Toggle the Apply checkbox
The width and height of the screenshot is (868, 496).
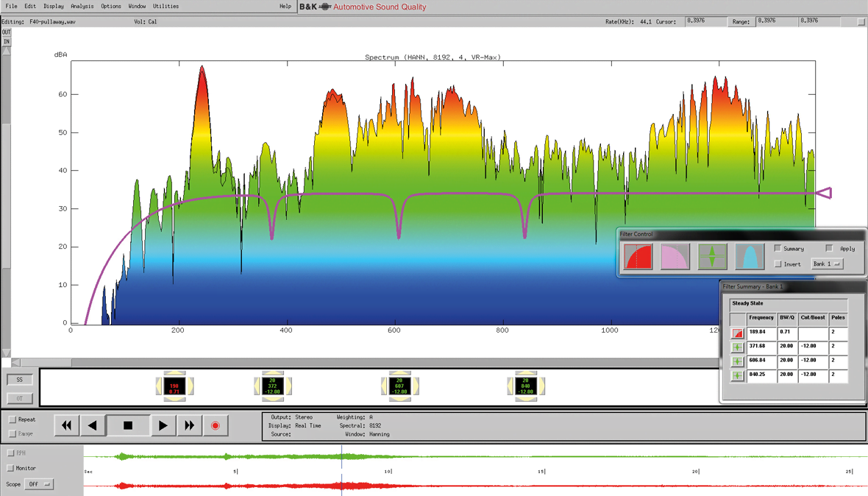829,249
